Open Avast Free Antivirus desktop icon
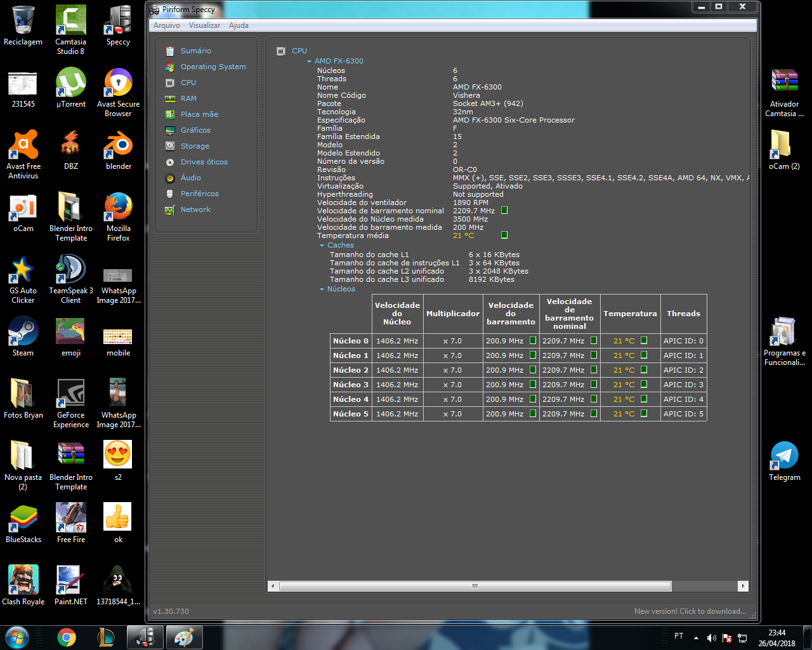Viewport: 812px width, 650px height. (23, 154)
